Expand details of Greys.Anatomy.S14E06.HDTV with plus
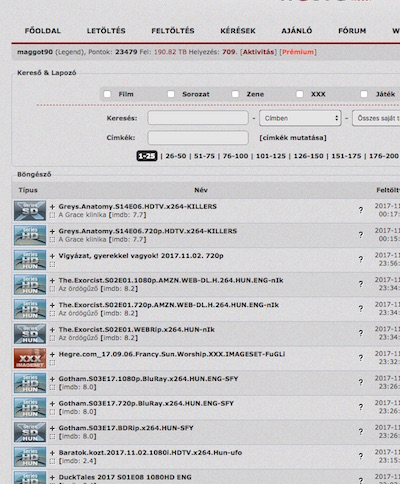 [x=52, y=207]
